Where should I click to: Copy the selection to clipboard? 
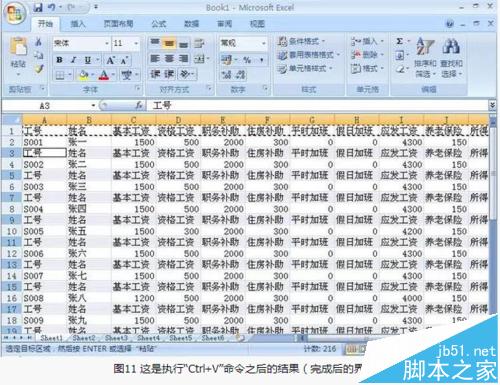point(39,55)
